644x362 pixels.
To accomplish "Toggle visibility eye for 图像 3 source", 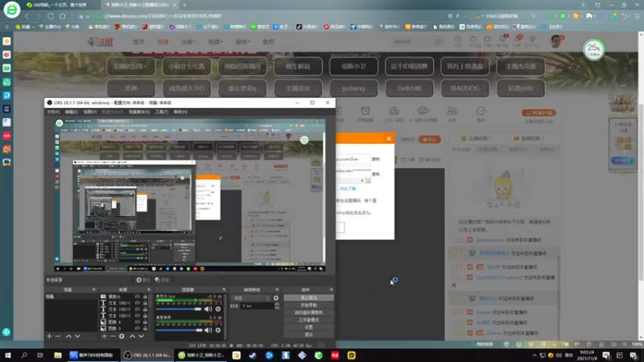I will click(x=138, y=328).
